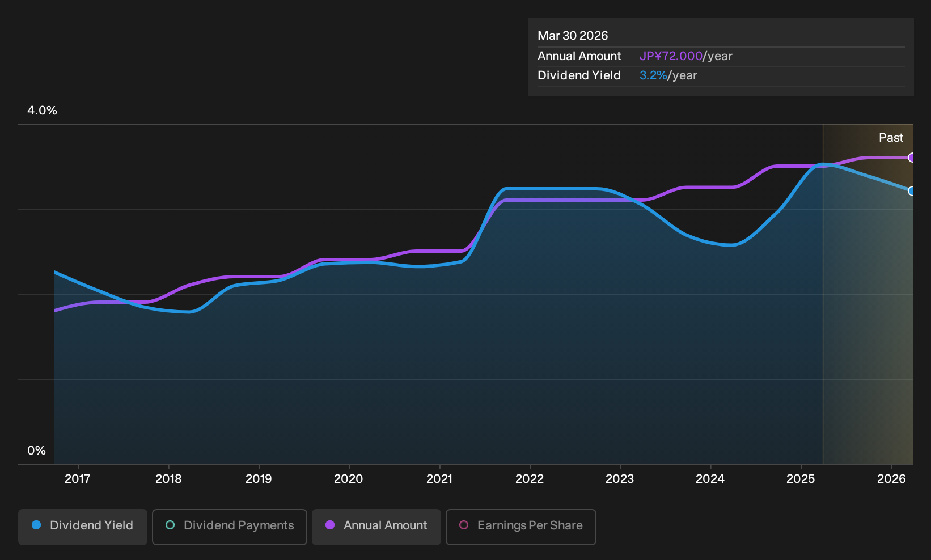Click the 0% y-axis label
The height and width of the screenshot is (560, 931).
(x=36, y=451)
